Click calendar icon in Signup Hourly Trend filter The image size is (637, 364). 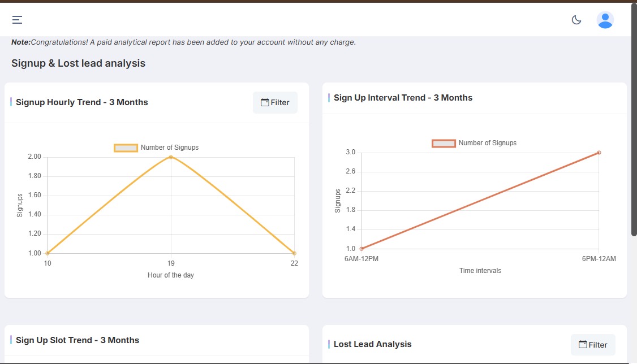(264, 102)
